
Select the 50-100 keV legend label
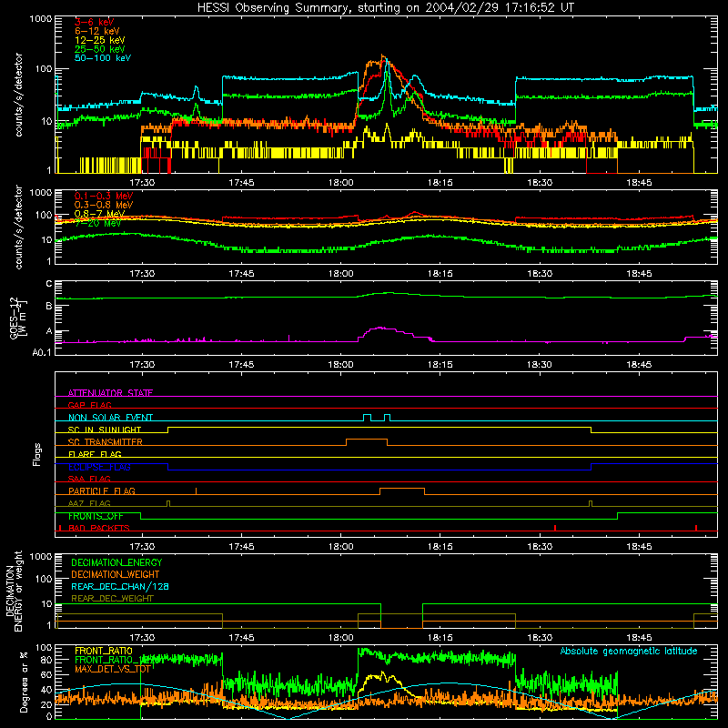[103, 57]
